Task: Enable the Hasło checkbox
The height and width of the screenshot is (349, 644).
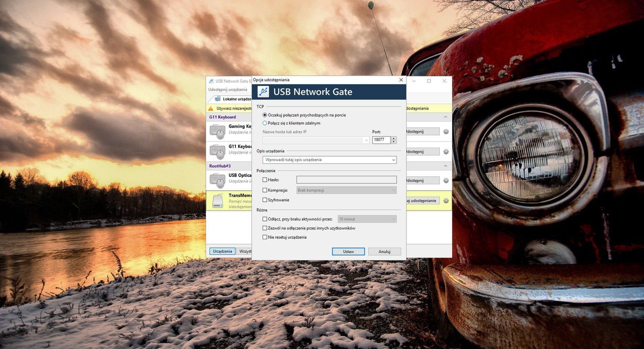Action: tap(265, 180)
